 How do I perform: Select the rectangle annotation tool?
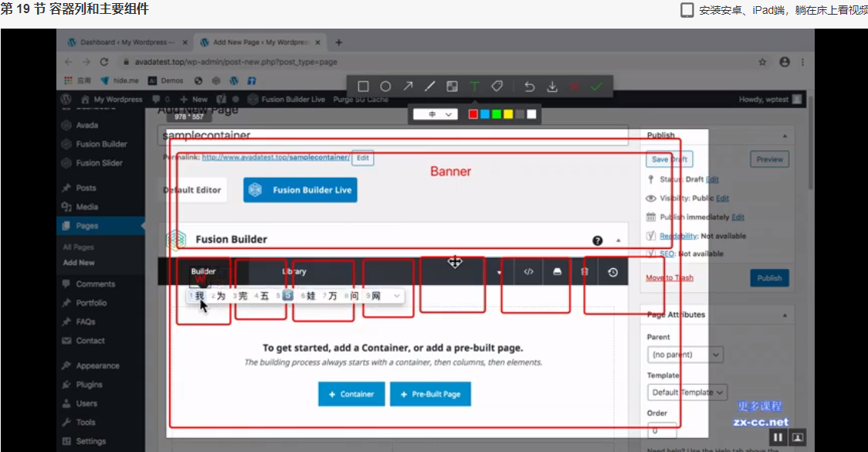[x=363, y=87]
